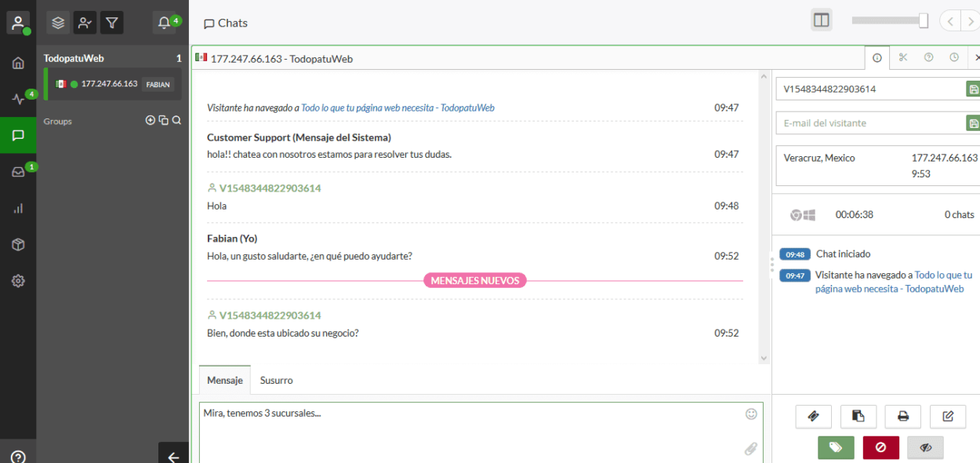980x463 pixels.
Task: Open the scissors shortcuts tab
Action: click(x=903, y=57)
